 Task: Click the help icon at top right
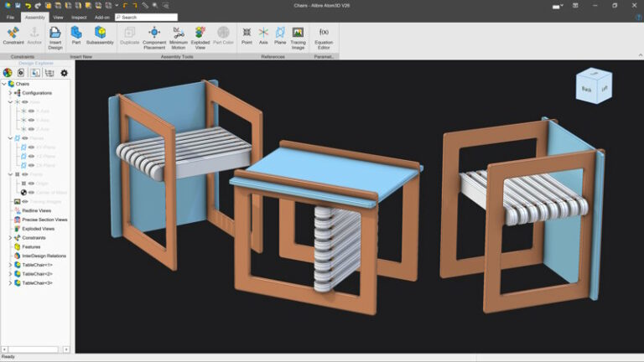[x=638, y=18]
